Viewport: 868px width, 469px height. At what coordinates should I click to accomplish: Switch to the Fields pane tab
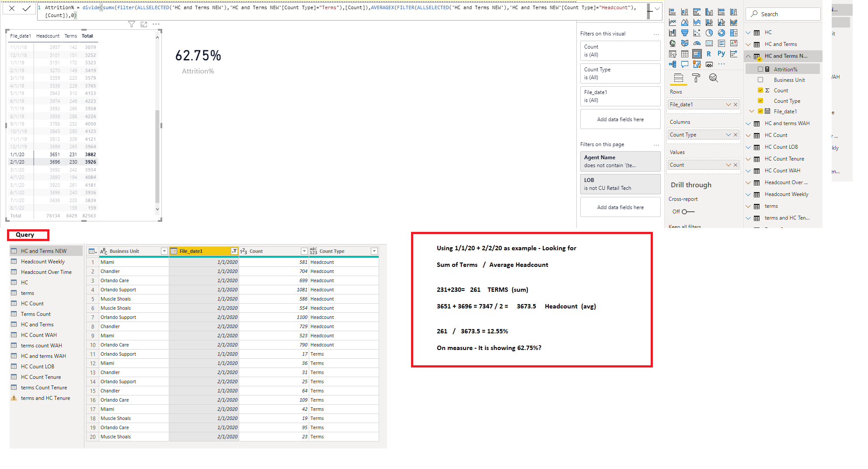679,78
